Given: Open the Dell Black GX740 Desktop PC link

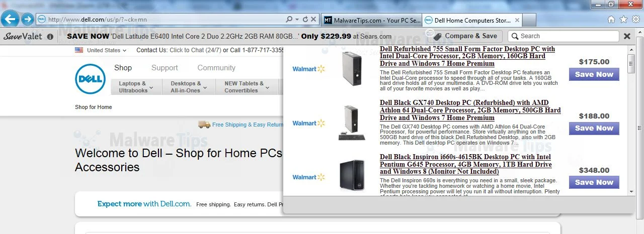Looking at the screenshot, I should 470,110.
